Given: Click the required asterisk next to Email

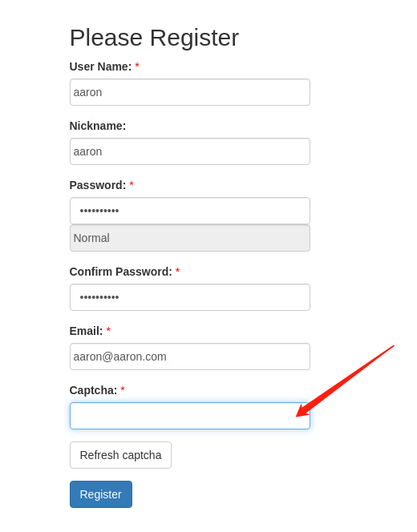Looking at the screenshot, I should [108, 330].
